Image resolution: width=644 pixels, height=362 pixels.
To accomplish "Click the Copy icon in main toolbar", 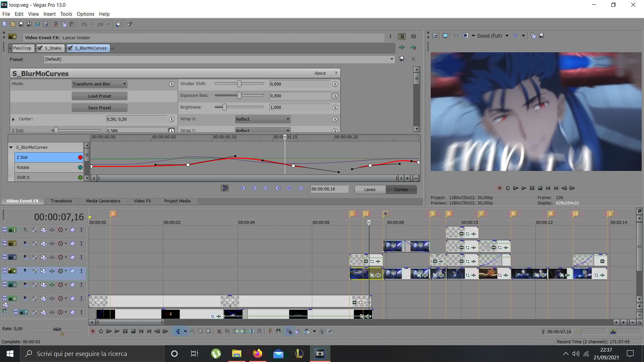I will point(64,24).
